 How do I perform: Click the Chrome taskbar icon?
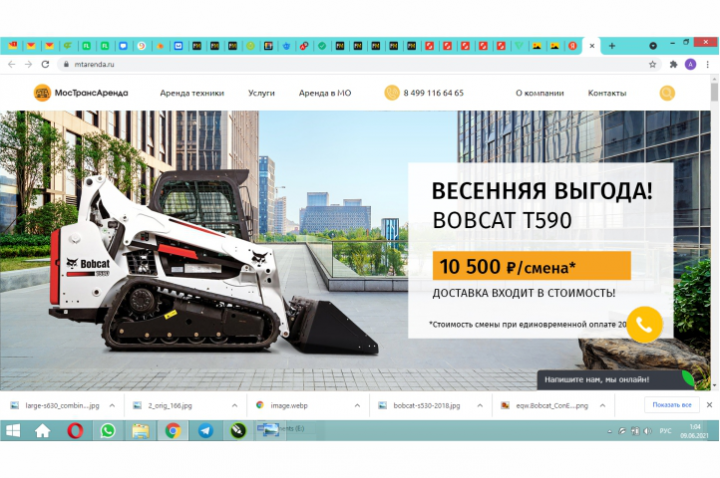(x=173, y=431)
